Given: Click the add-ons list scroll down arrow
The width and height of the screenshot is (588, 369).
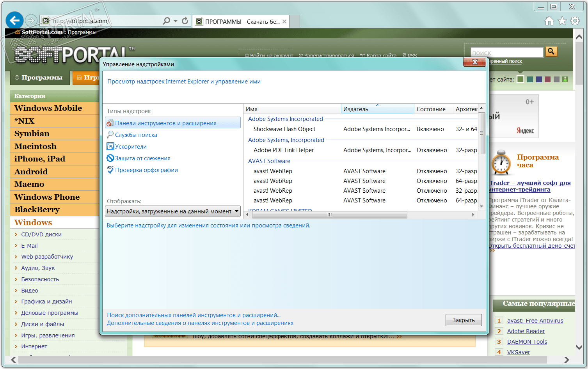Looking at the screenshot, I should (x=481, y=206).
